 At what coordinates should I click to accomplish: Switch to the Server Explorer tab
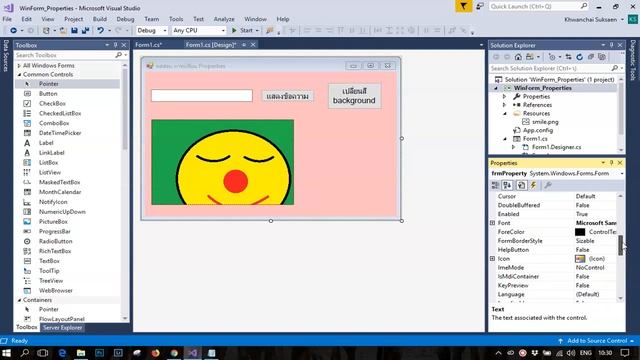tap(62, 328)
